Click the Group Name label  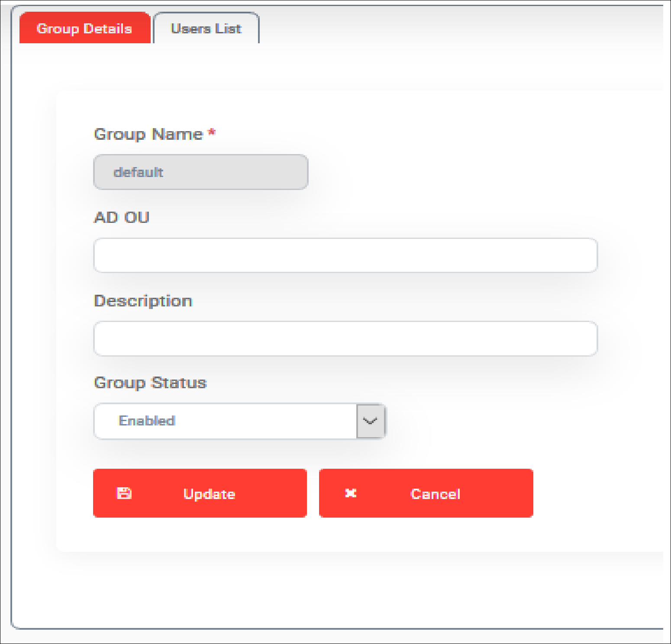[148, 134]
